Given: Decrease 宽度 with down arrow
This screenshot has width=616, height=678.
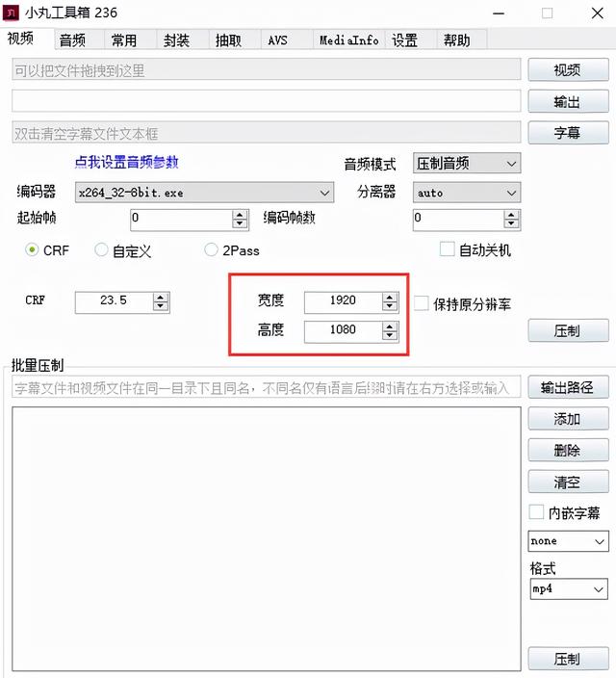Looking at the screenshot, I should pos(390,306).
